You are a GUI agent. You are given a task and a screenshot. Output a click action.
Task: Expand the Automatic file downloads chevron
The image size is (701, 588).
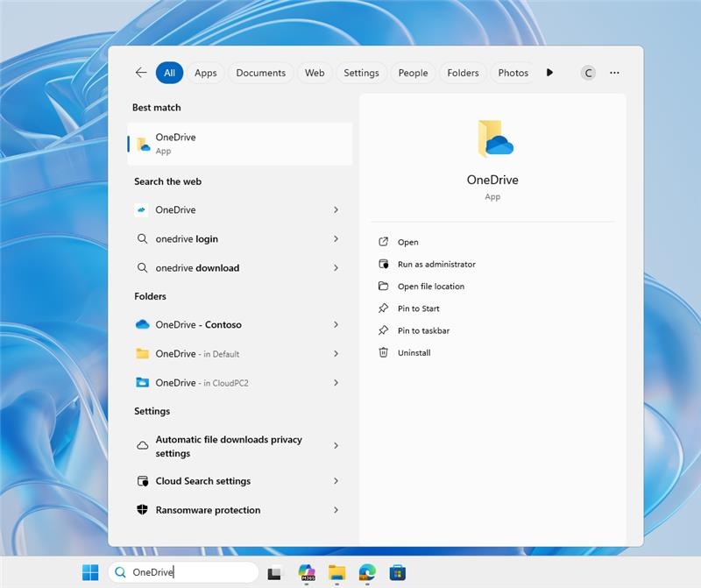336,446
